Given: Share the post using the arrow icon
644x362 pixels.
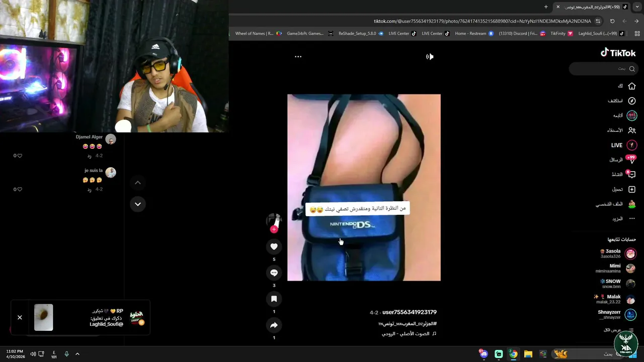Looking at the screenshot, I should click(x=274, y=325).
